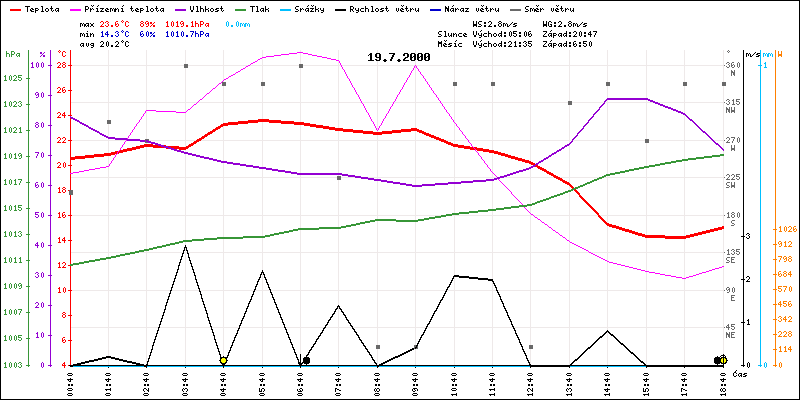
Task: Click the 00:40 time axis label
Action: coord(70,384)
